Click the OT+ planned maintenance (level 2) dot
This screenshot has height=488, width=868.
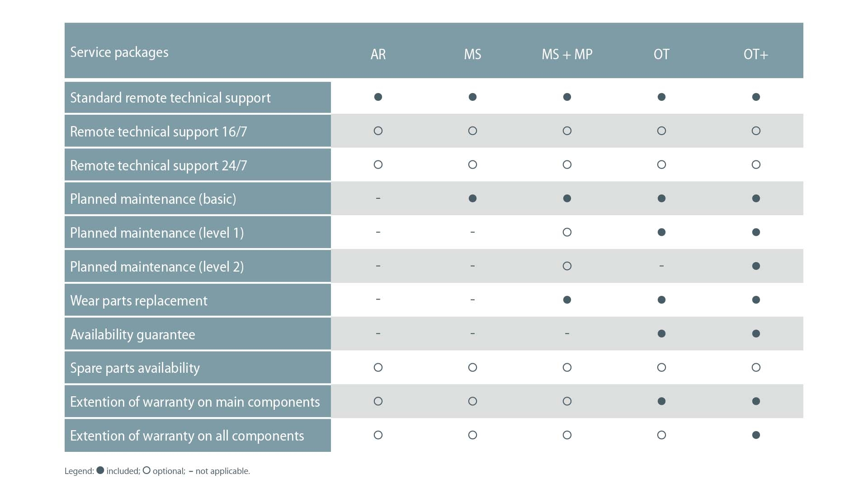[756, 266]
